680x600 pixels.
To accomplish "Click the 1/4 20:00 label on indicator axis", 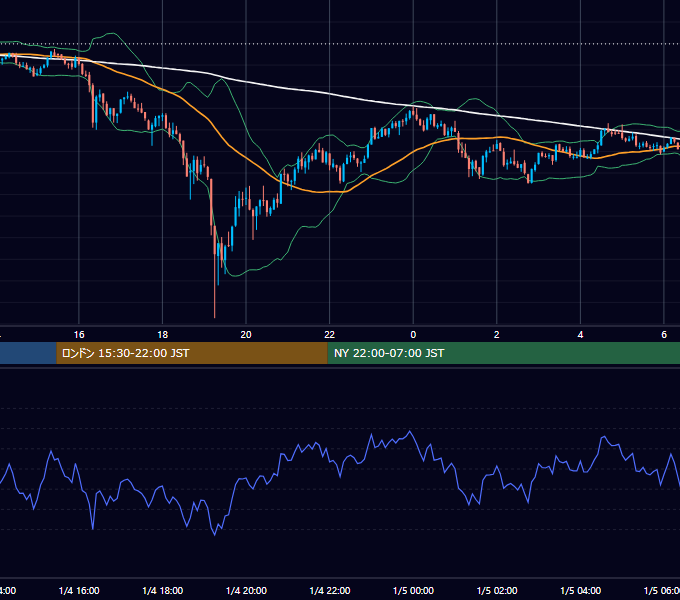I will coord(246,590).
